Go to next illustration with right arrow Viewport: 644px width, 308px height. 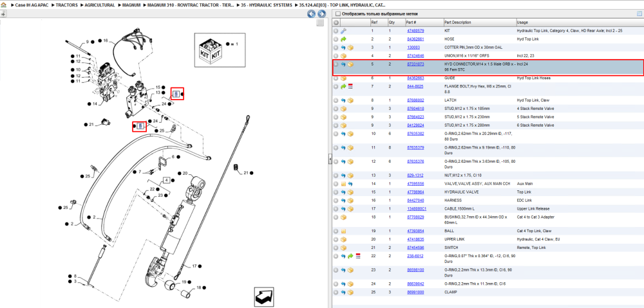click(x=321, y=14)
